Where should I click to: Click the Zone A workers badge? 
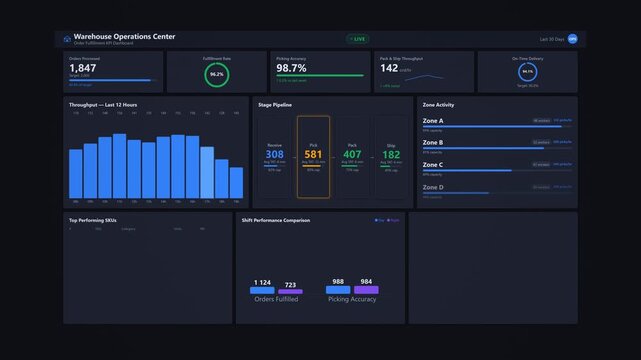[542, 121]
